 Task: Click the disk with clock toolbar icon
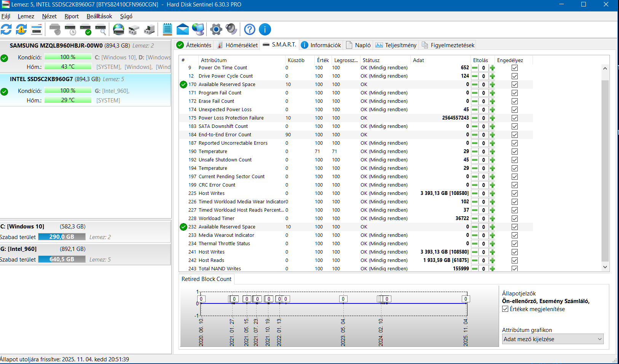70,29
